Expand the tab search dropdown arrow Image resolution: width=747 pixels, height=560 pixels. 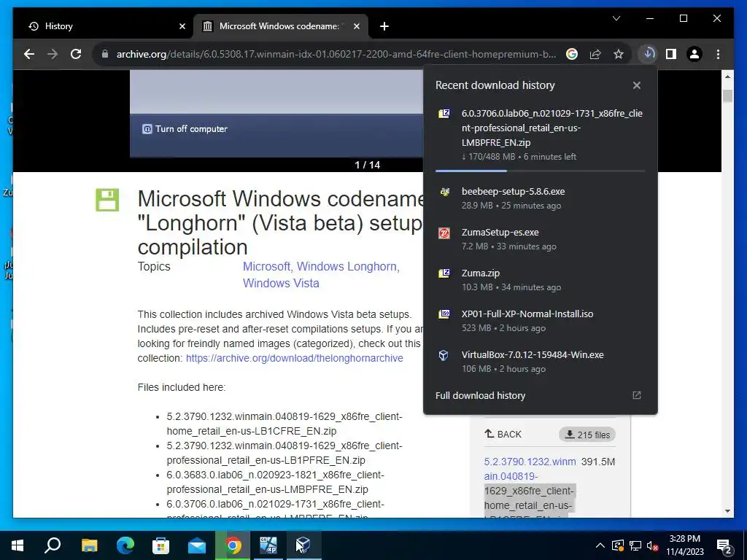[x=616, y=18]
